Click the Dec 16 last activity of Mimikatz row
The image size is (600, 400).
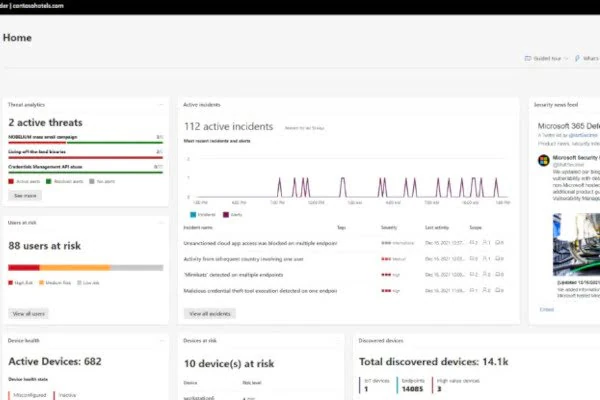coord(444,275)
